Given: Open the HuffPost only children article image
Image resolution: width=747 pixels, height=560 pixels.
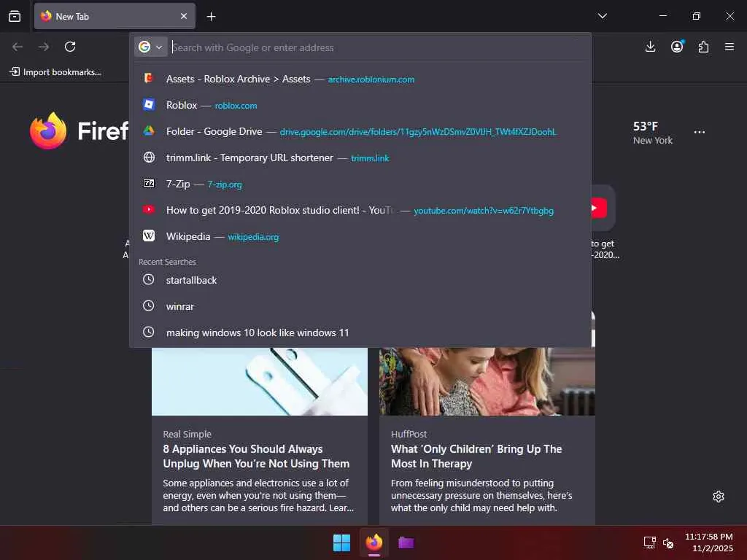Looking at the screenshot, I should 487,381.
